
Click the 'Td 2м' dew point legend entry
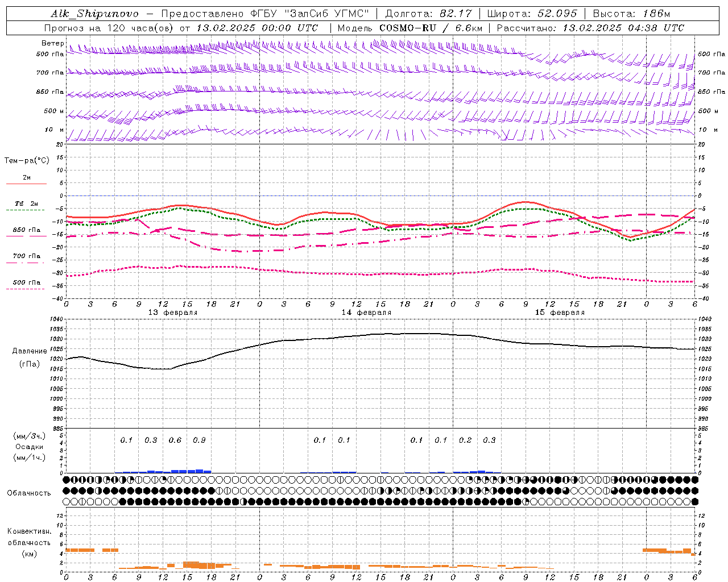click(26, 203)
